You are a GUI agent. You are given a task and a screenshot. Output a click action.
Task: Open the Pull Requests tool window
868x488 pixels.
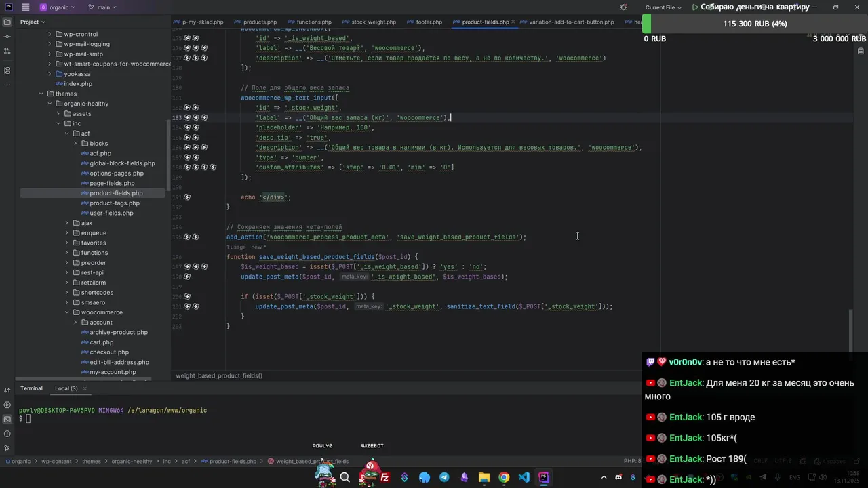pos(7,51)
